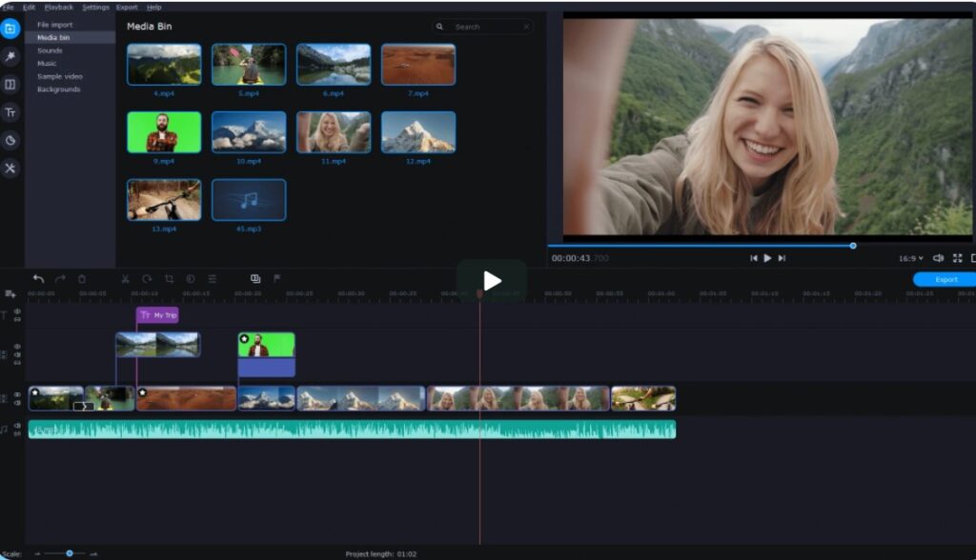
Task: Rotate the clip using the rotate icon
Action: click(x=147, y=279)
